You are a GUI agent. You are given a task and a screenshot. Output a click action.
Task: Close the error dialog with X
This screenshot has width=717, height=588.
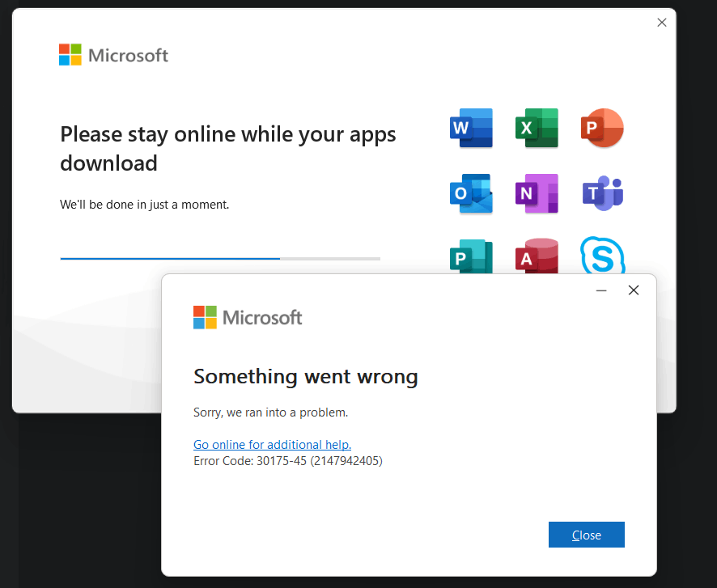click(634, 290)
